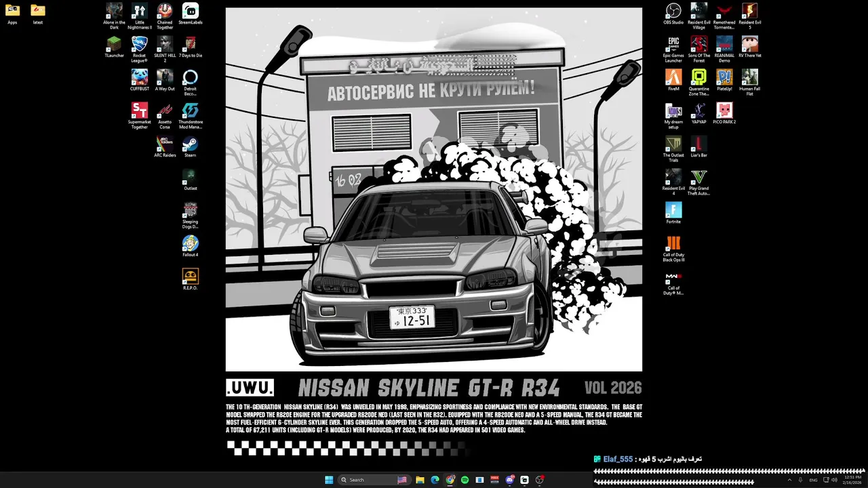Select Liar's Bar shortcut
The height and width of the screenshot is (488, 868).
point(699,146)
